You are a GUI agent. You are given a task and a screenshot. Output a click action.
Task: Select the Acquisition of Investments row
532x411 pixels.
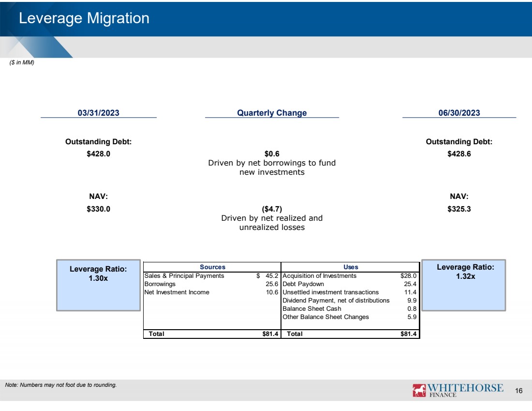coord(319,276)
